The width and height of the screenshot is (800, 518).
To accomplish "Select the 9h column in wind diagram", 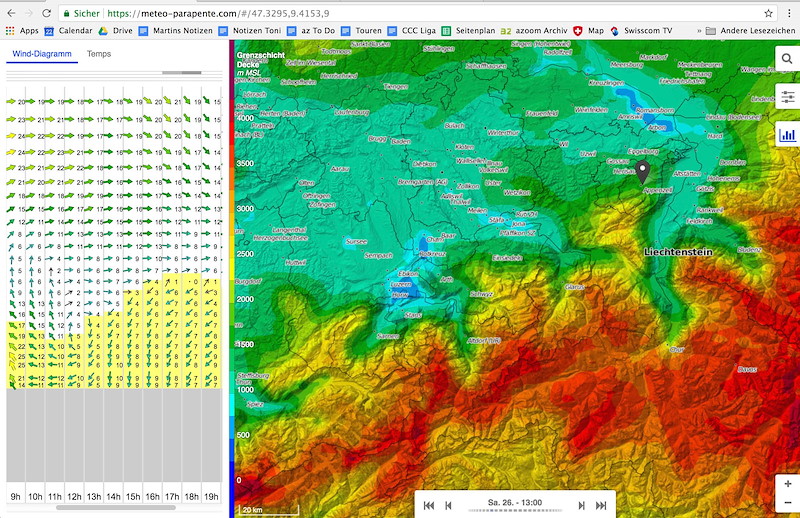I will (16, 496).
